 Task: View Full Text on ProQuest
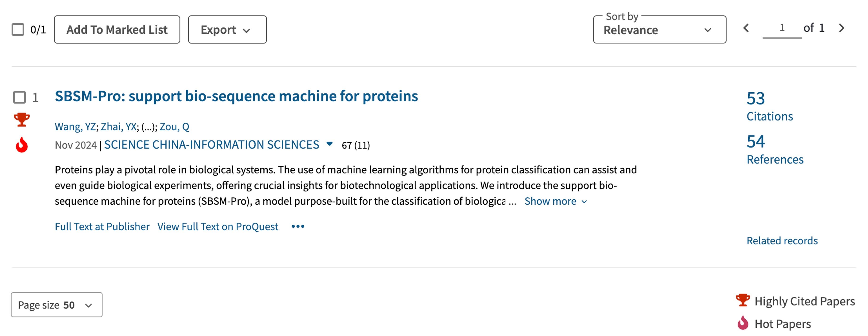[x=218, y=227]
